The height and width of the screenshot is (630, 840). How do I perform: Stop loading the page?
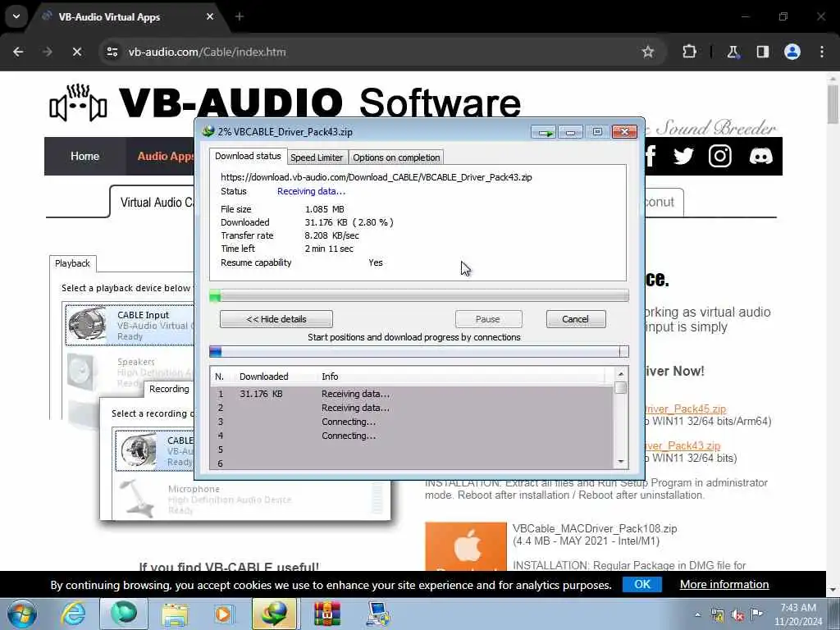(x=77, y=52)
